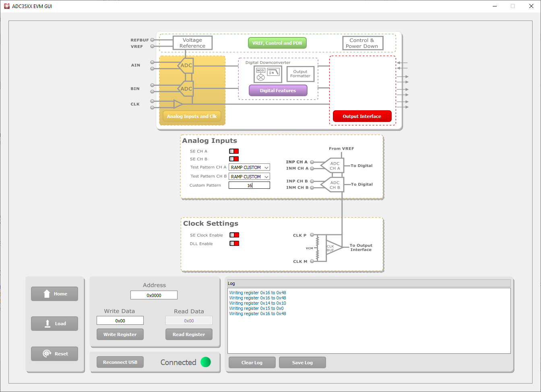
Task: Enable the DLL Enable switch
Action: [x=234, y=243]
